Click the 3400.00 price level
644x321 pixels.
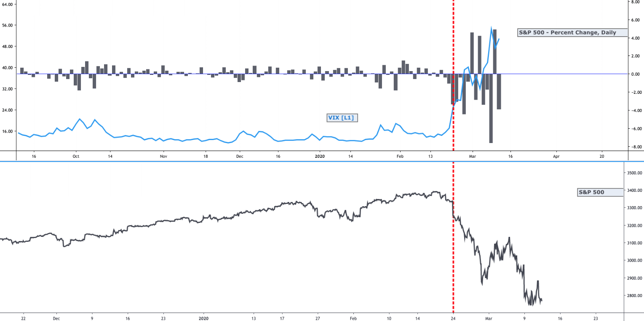634,191
